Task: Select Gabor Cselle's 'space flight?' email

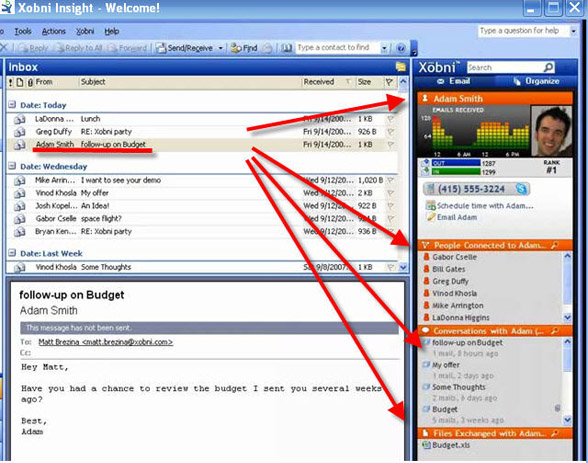Action: (x=202, y=219)
